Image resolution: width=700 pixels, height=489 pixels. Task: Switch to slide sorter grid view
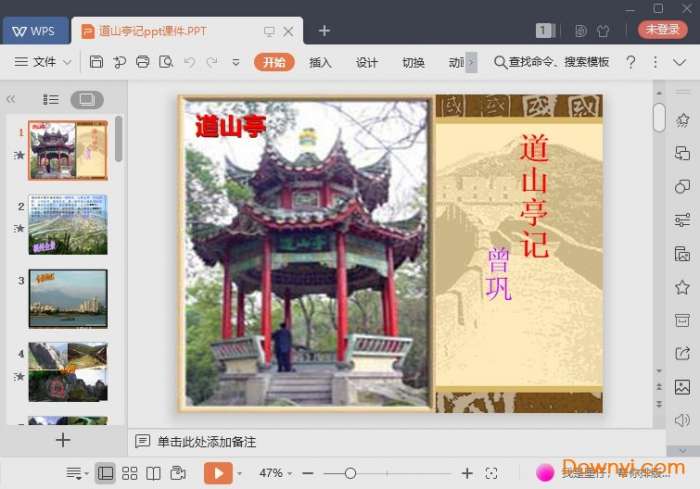pyautogui.click(x=130, y=473)
